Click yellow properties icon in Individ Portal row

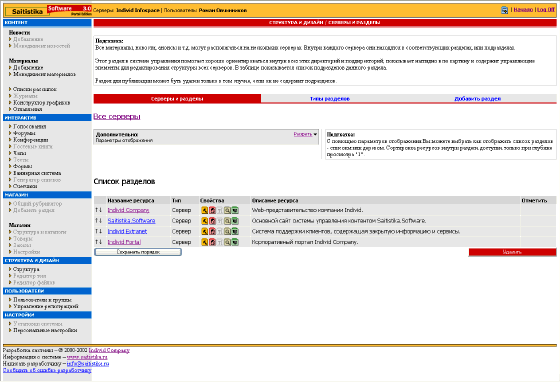pyautogui.click(x=205, y=242)
